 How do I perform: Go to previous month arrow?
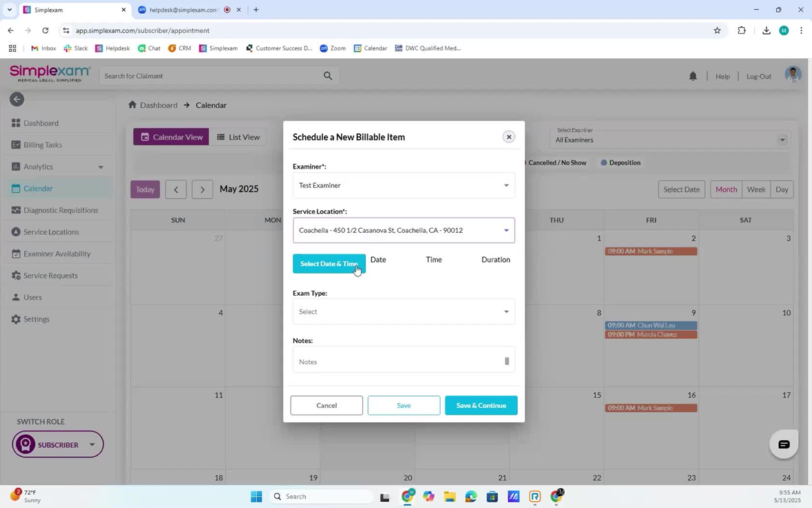point(175,189)
